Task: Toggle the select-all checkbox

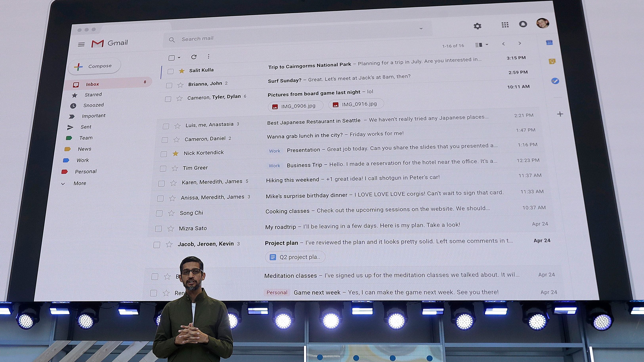Action: pyautogui.click(x=171, y=58)
